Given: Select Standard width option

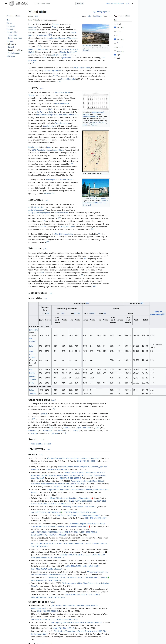Looking at the screenshot, I should coord(115,39).
